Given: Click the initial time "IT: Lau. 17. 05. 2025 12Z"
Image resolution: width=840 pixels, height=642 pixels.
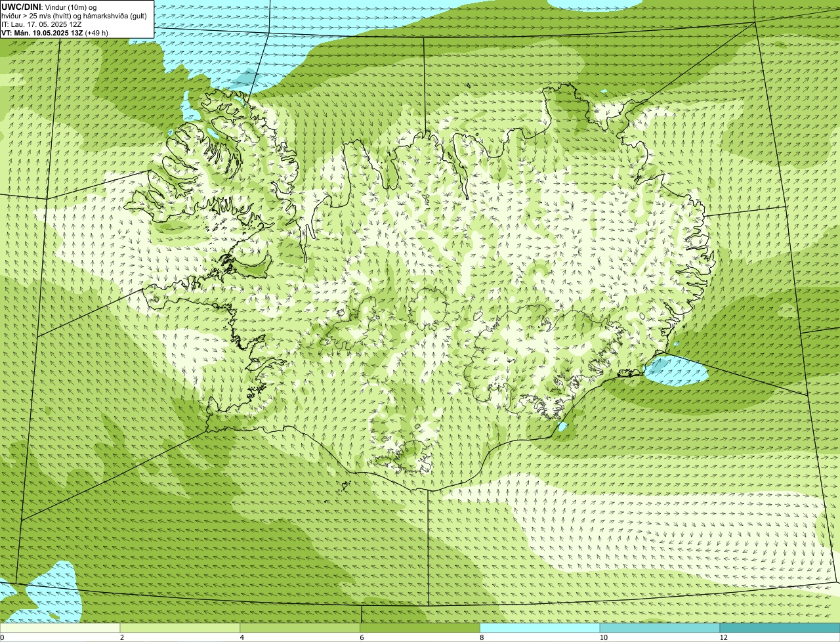Looking at the screenshot, I should (41, 24).
